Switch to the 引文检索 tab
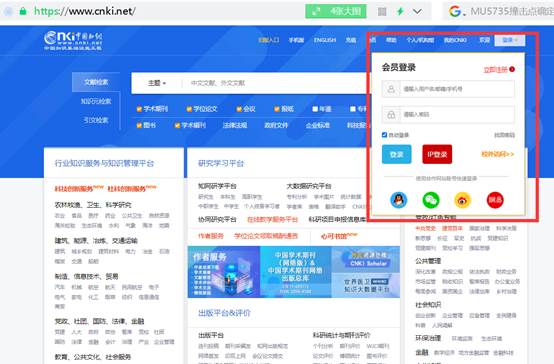Screen dimensions: 554x364 (x=96, y=120)
